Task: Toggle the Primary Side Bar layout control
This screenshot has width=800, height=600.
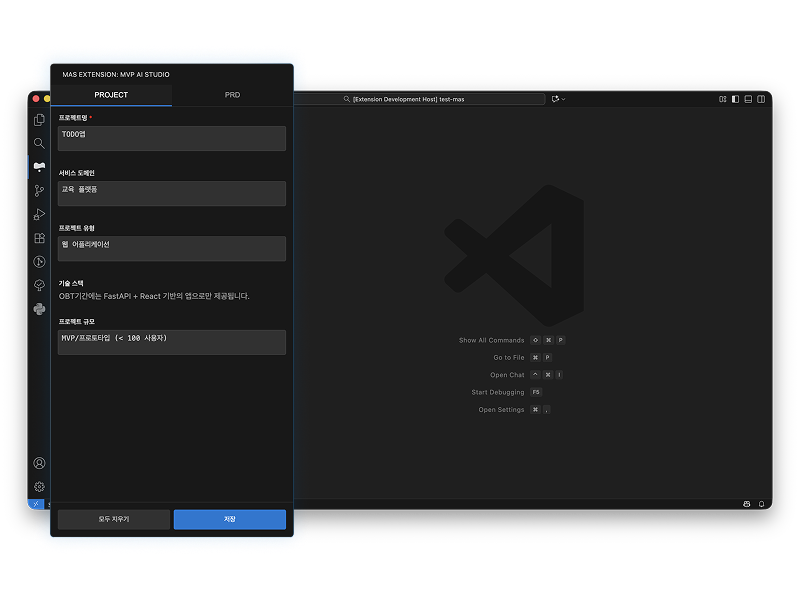Action: (x=735, y=99)
